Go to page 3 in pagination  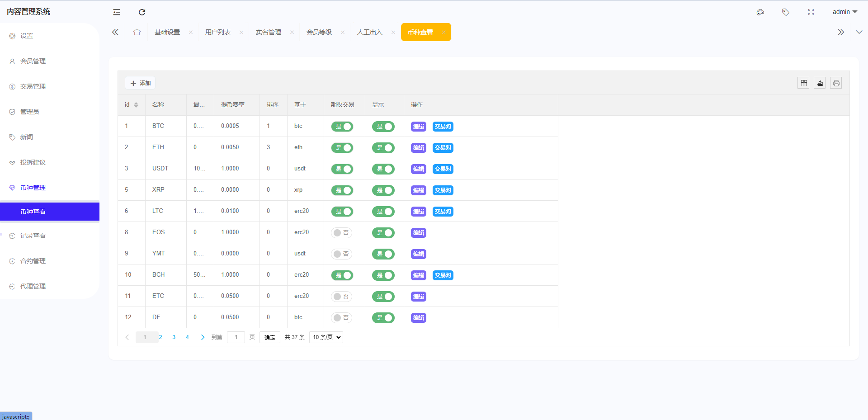pos(174,337)
